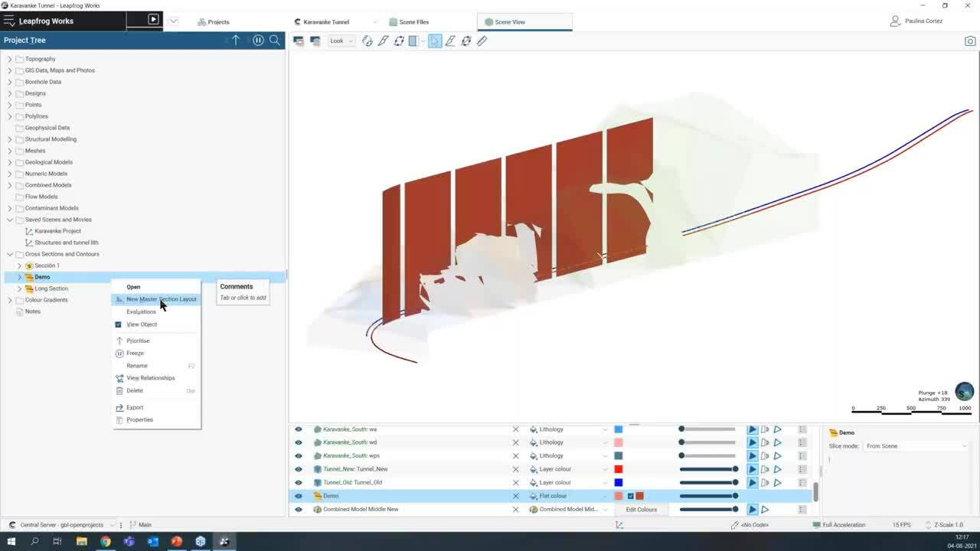This screenshot has height=551, width=980.
Task: Click the first scene window toolbar icon
Action: click(299, 41)
